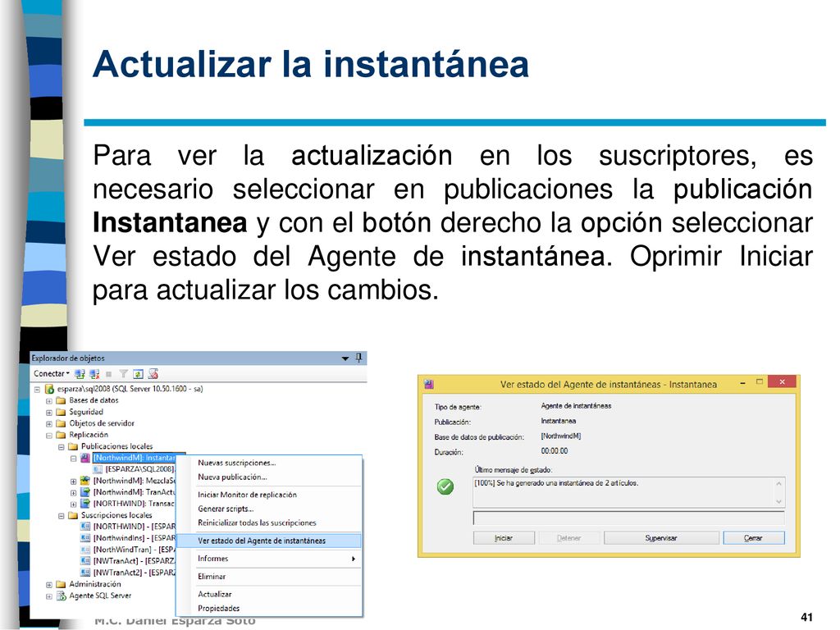Click the Administración folder icon

(61, 584)
